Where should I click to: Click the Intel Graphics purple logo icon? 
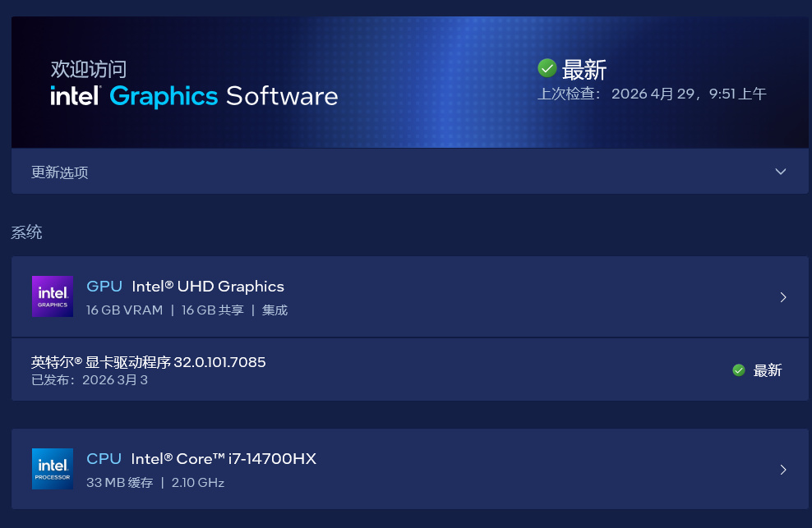click(53, 296)
